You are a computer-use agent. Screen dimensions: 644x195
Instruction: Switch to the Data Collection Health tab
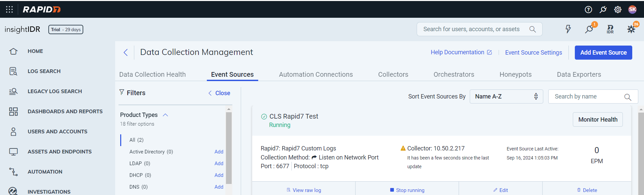[x=152, y=74]
